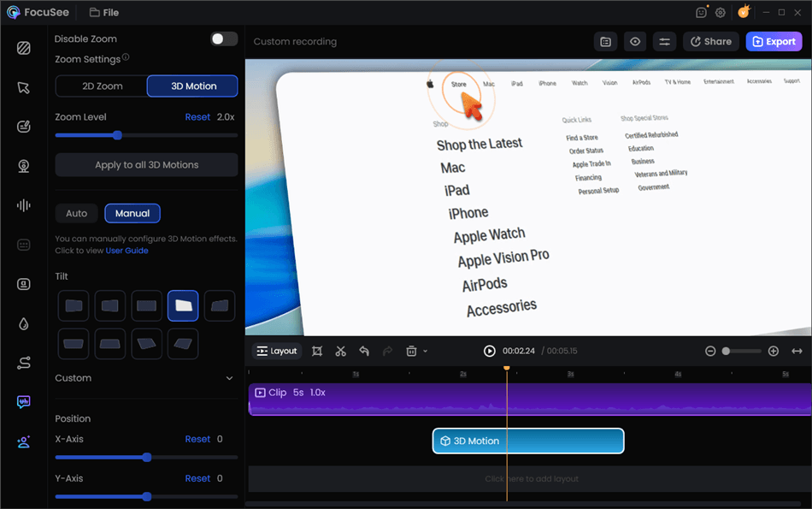Select the third tilt preset
This screenshot has width=812, height=509.
click(146, 305)
